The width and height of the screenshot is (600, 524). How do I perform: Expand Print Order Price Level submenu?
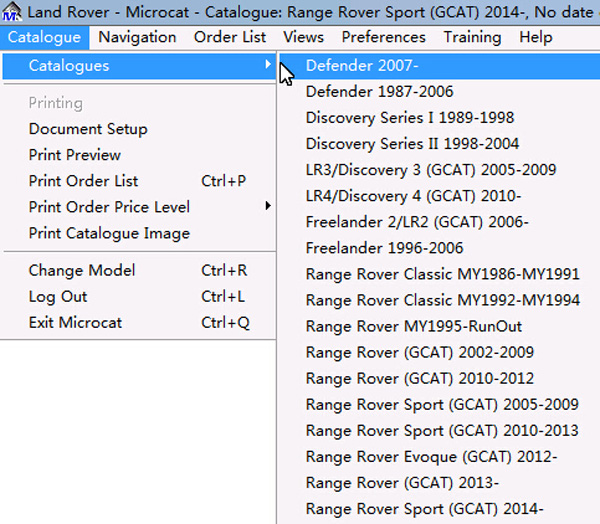(x=139, y=207)
